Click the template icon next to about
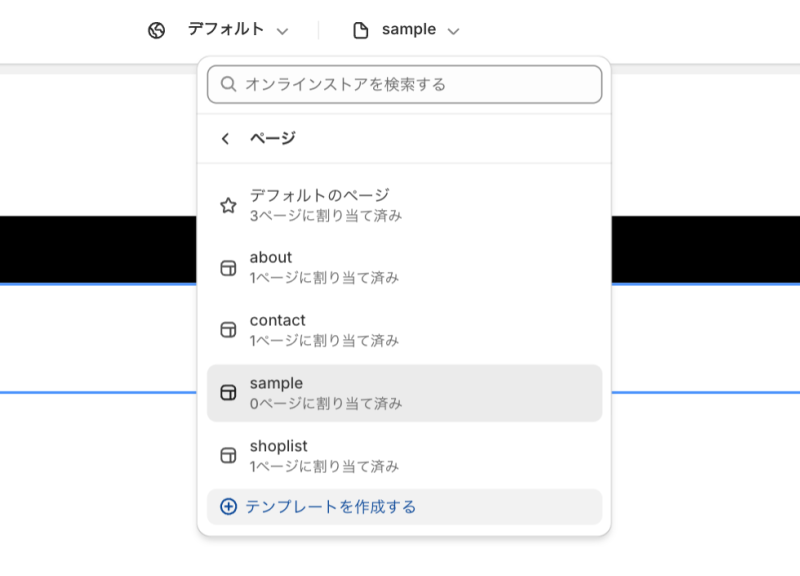The height and width of the screenshot is (576, 800). pos(228,268)
